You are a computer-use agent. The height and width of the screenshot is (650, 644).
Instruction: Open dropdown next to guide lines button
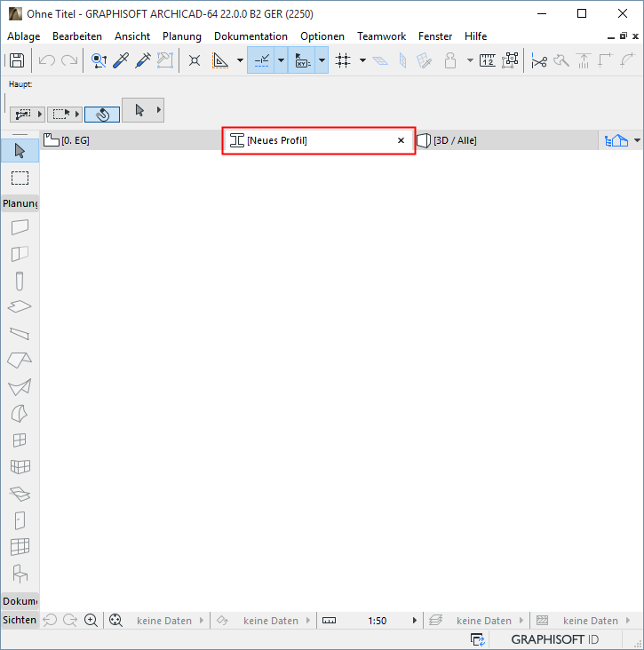click(281, 60)
